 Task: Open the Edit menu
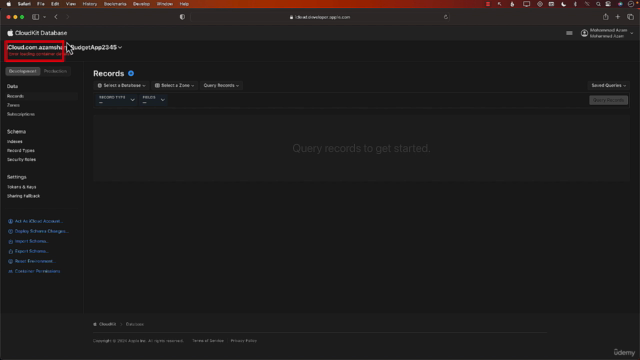(x=55, y=4)
